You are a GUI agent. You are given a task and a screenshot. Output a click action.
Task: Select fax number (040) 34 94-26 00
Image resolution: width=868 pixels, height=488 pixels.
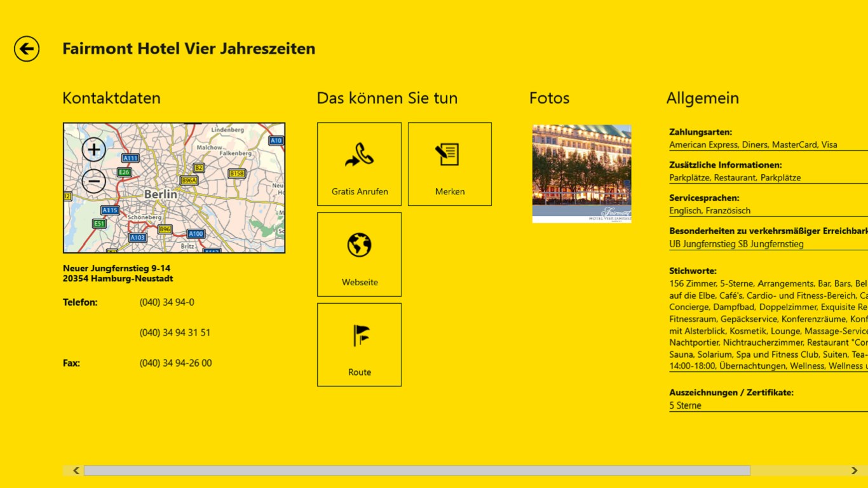[x=176, y=363]
